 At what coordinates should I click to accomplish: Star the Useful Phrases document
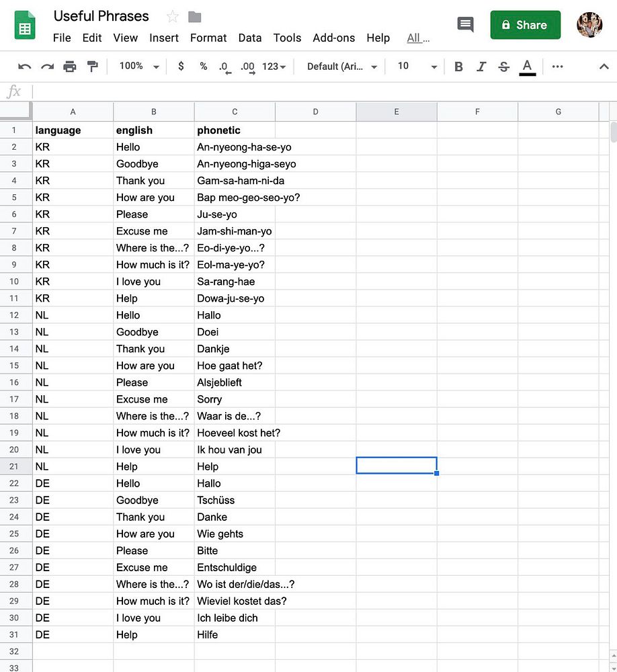click(x=172, y=17)
